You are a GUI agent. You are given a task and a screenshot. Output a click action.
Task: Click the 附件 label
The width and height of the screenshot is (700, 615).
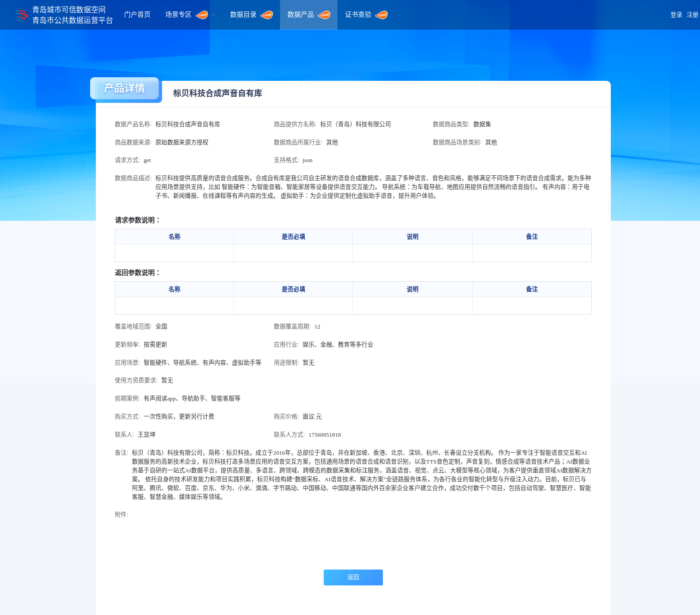[121, 515]
